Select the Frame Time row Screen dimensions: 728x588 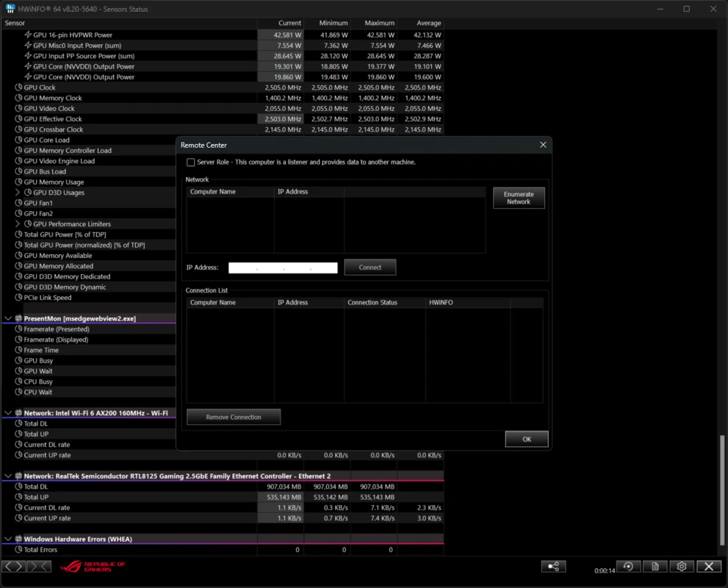[89, 350]
